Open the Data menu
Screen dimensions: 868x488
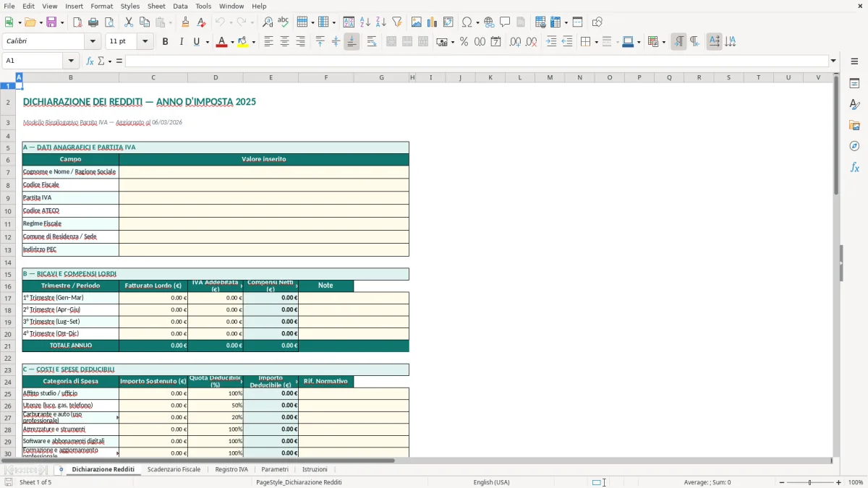point(180,6)
